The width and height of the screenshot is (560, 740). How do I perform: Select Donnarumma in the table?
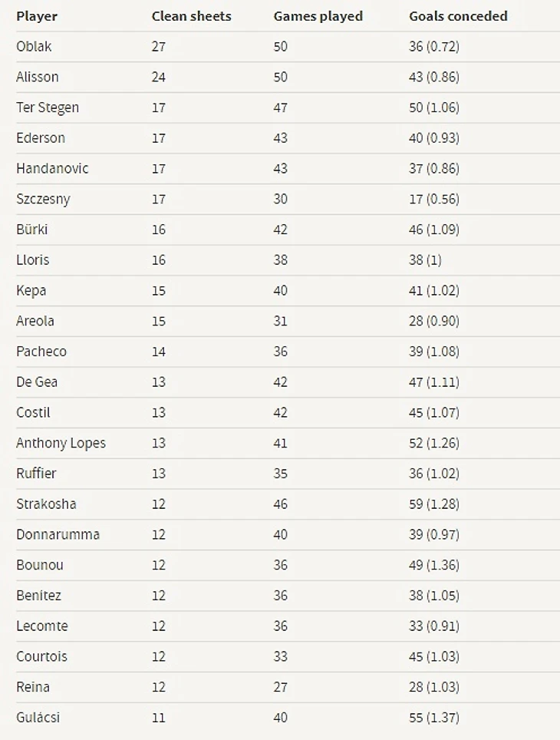58,534
